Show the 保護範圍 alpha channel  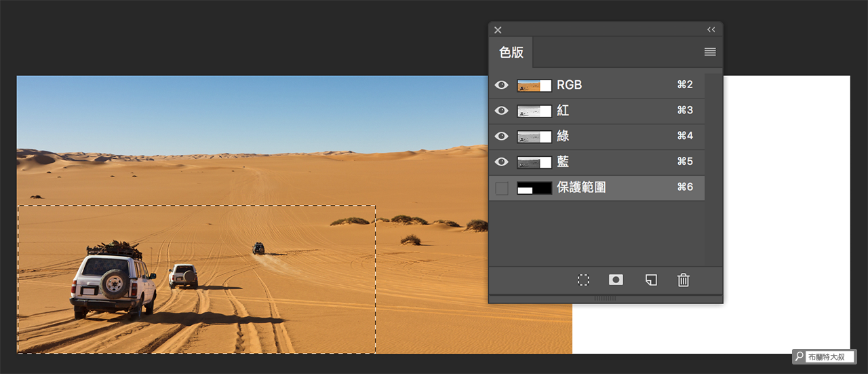pos(502,188)
